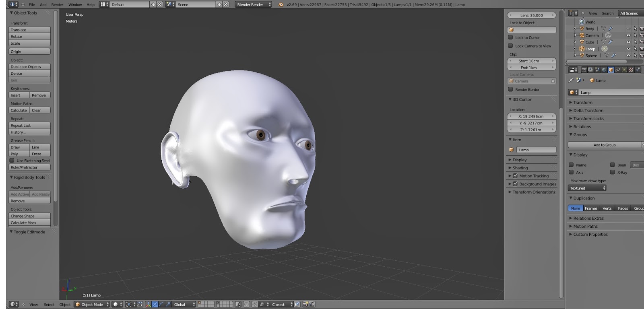Toggle the Motion Tracking checkbox
Screen dimensions: 644x309
tap(515, 176)
